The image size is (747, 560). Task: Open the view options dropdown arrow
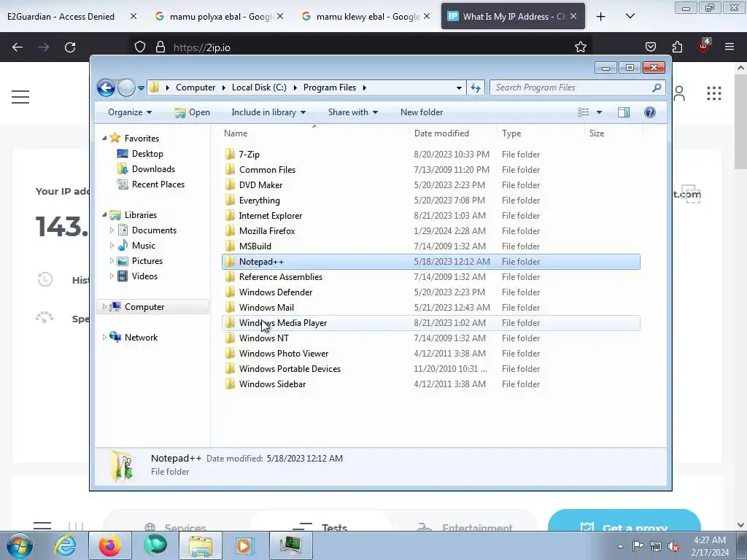599,112
